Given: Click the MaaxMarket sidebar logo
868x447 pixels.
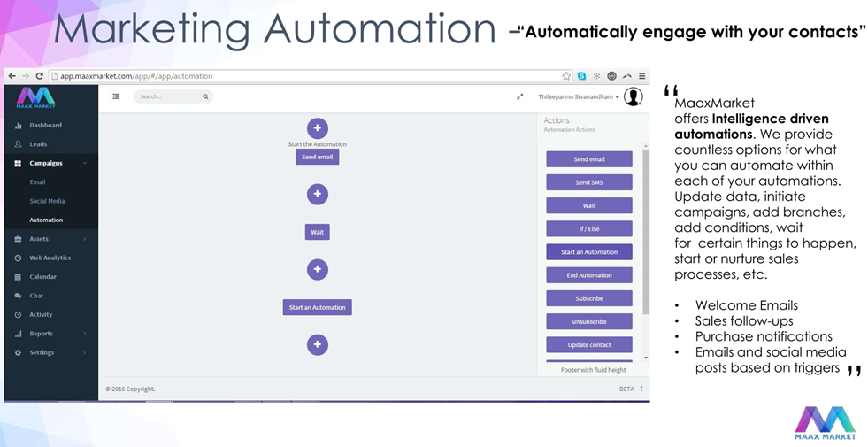Looking at the screenshot, I should (x=35, y=97).
